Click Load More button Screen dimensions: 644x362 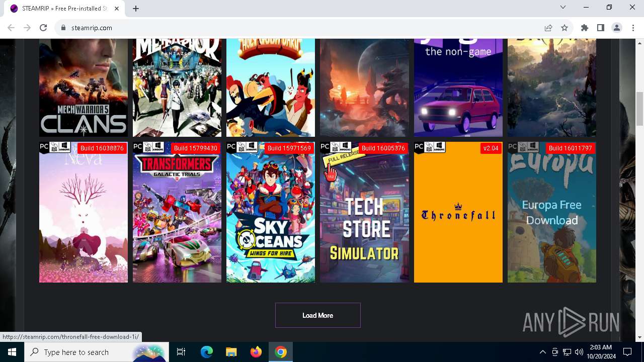(x=318, y=315)
